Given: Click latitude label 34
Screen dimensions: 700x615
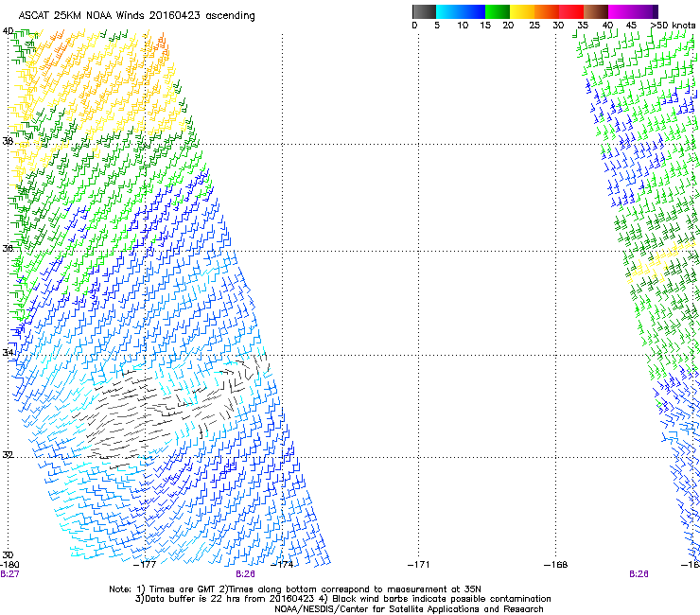Looking at the screenshot, I should pos(8,352).
